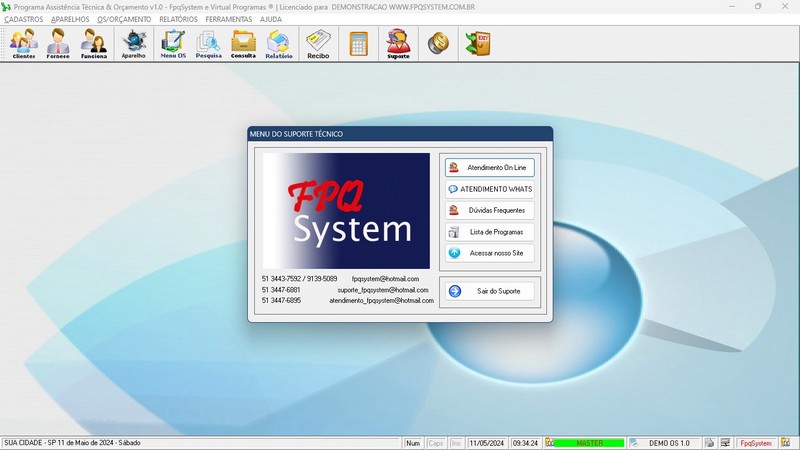Launch the calculator toolbar icon
The width and height of the screenshot is (800, 450).
358,44
